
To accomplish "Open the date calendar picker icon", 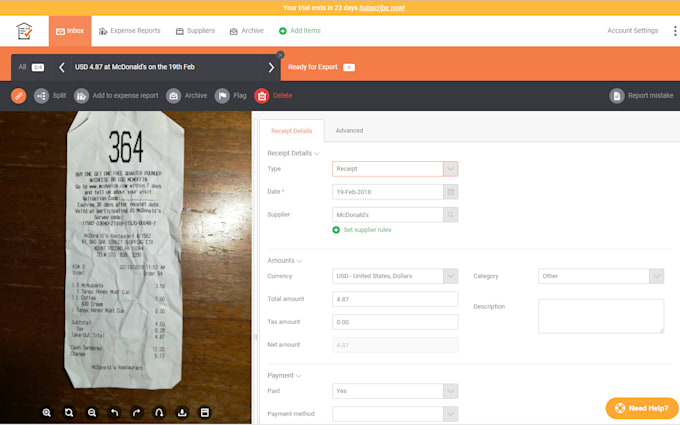I will [451, 192].
